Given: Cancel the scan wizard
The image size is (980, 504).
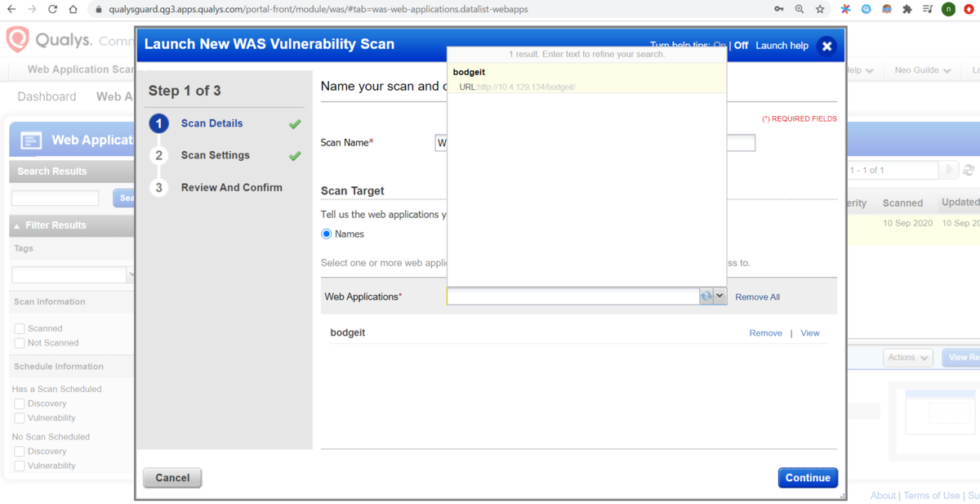Looking at the screenshot, I should [172, 478].
